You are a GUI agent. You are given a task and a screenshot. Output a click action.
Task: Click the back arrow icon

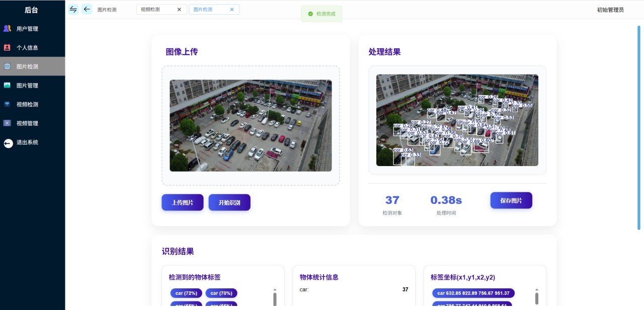pyautogui.click(x=87, y=9)
